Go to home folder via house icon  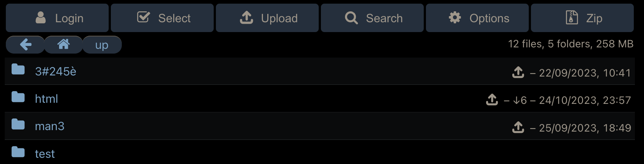63,45
